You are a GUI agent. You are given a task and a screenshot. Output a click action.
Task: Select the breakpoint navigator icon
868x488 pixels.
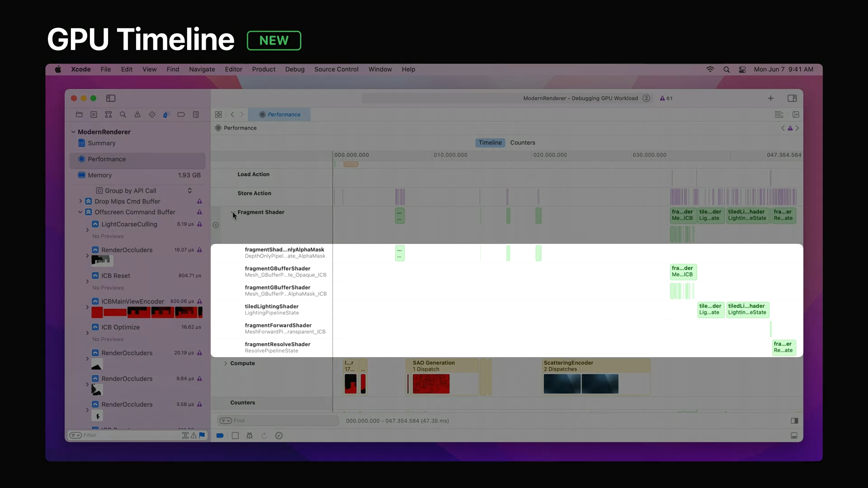coord(181,115)
